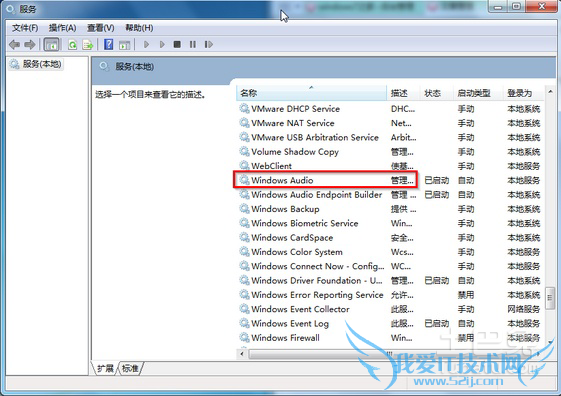Select the Volume Shadow Copy service
This screenshot has width=561, height=396.
390,152
